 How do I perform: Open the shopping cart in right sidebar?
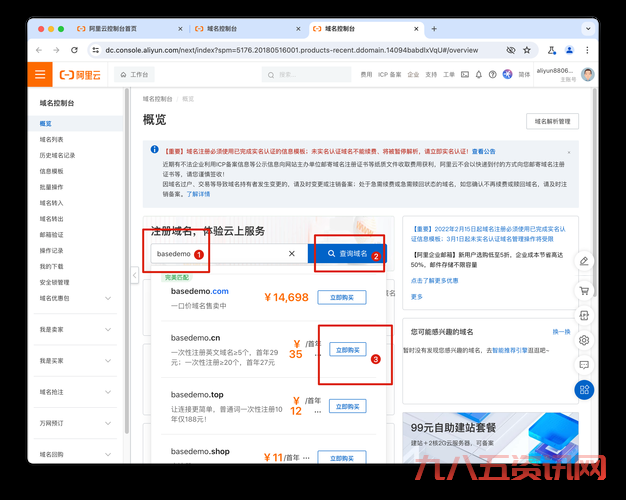click(584, 290)
